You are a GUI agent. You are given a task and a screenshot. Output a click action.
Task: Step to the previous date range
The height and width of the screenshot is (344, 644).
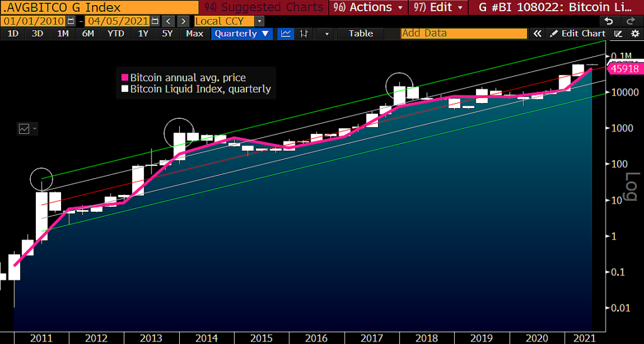click(169, 21)
